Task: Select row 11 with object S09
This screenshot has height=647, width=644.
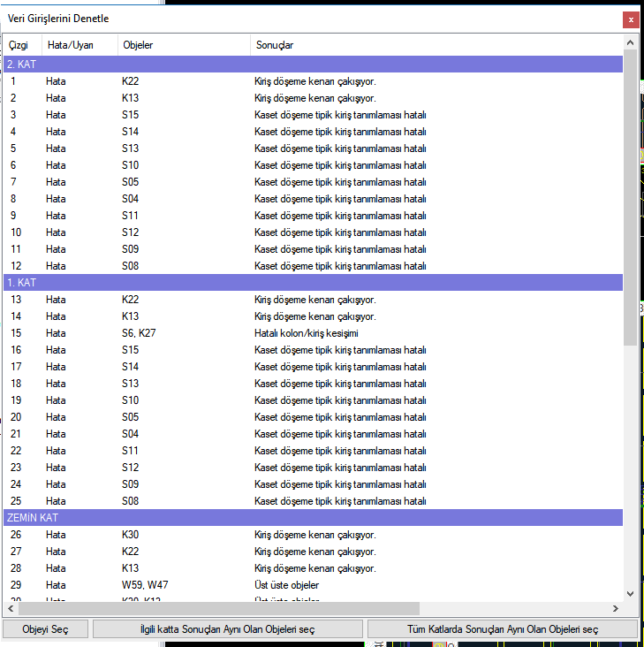Action: tap(313, 249)
